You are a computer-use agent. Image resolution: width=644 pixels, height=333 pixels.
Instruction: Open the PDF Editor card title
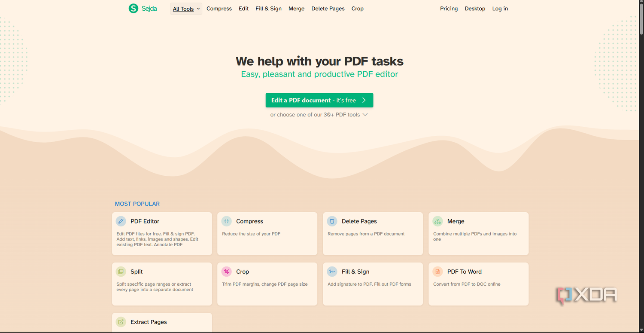[145, 221]
